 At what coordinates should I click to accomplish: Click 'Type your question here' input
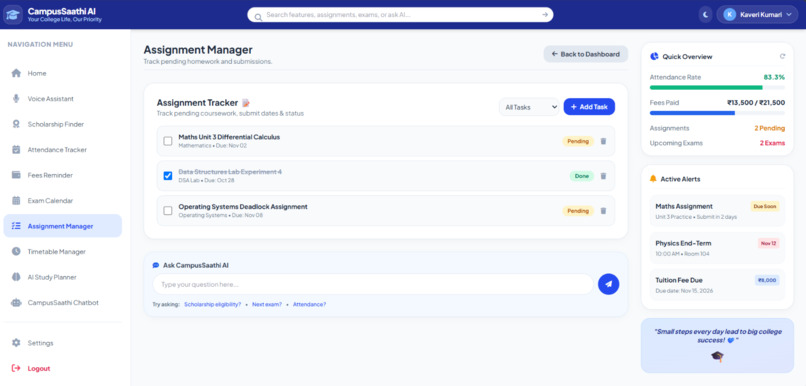click(373, 284)
